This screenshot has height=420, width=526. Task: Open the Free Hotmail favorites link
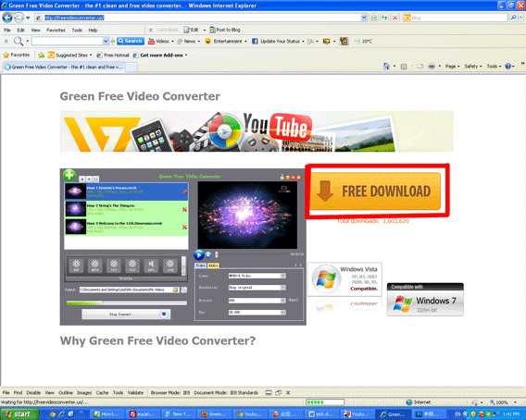(113, 55)
